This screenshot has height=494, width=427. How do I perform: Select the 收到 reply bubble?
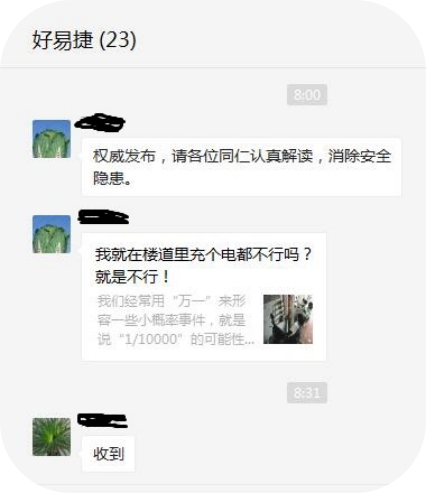(108, 454)
